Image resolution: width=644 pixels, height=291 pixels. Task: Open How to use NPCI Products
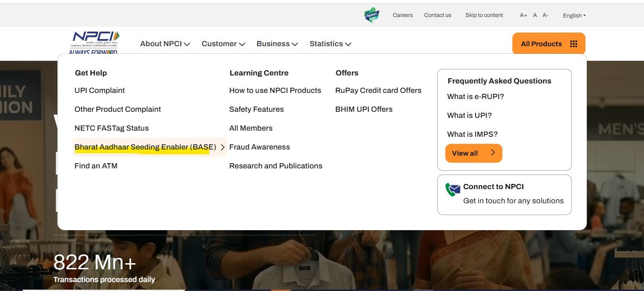275,91
